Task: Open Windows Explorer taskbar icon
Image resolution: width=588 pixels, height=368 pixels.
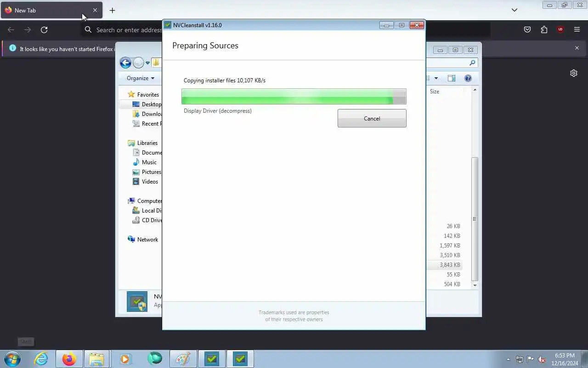Action: point(96,359)
